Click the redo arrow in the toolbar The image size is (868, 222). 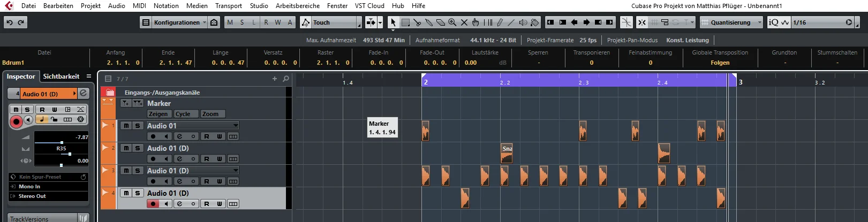(21, 22)
